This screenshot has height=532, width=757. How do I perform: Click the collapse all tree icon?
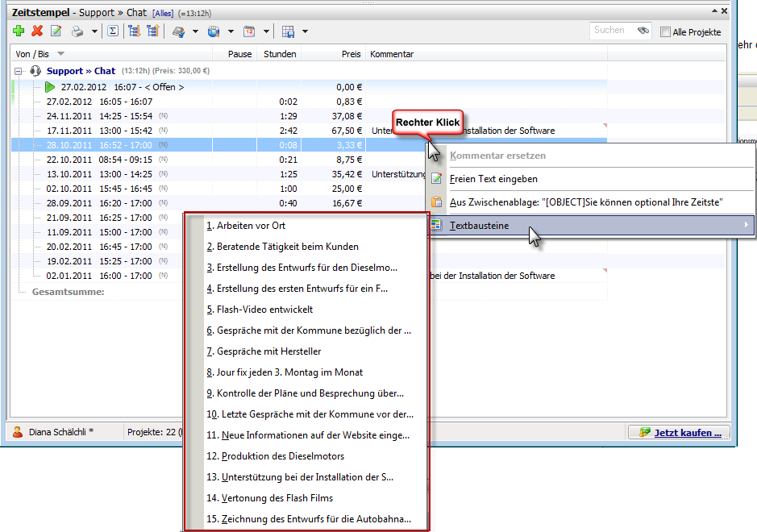point(153,31)
